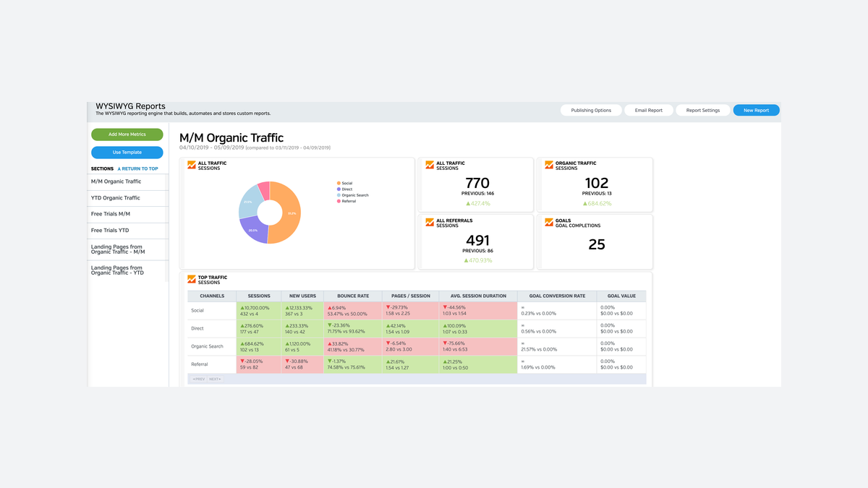Screen dimensions: 868x488
Task: Click the 10,700.00% sessions cell for Social
Action: tap(259, 311)
